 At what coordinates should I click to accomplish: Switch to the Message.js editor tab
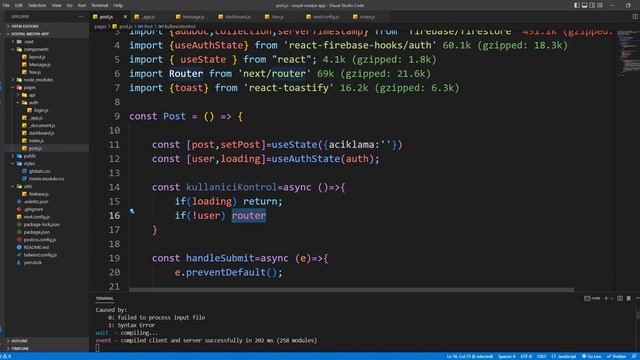193,17
